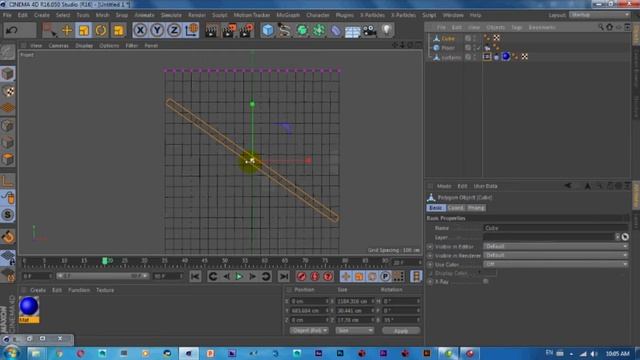Open Object (Rel) coordinate mode dropdown
The image size is (640, 360).
point(309,330)
